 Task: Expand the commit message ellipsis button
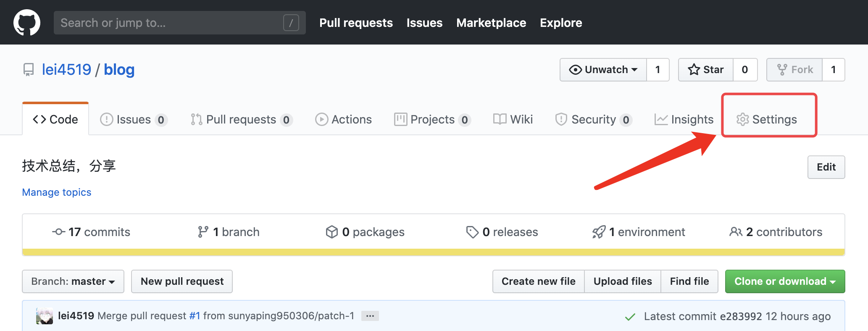tap(370, 316)
